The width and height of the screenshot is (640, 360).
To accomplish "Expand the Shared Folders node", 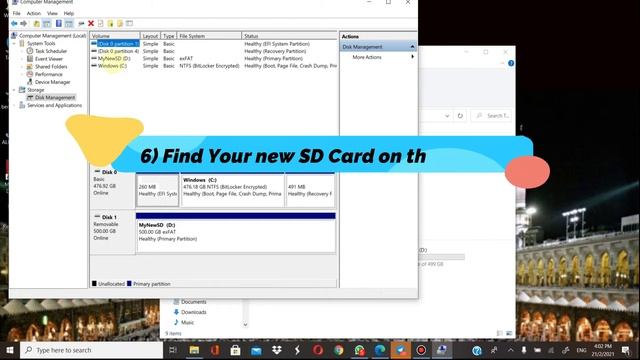I will point(22,67).
